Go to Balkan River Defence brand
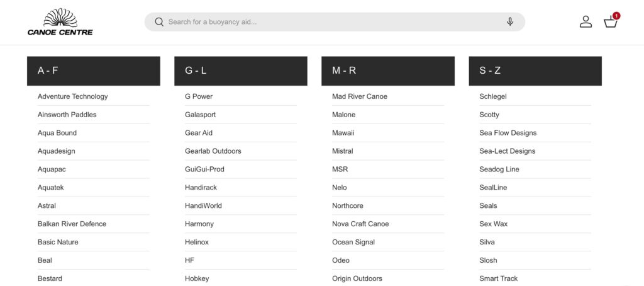This screenshot has width=644, height=286. (72, 224)
